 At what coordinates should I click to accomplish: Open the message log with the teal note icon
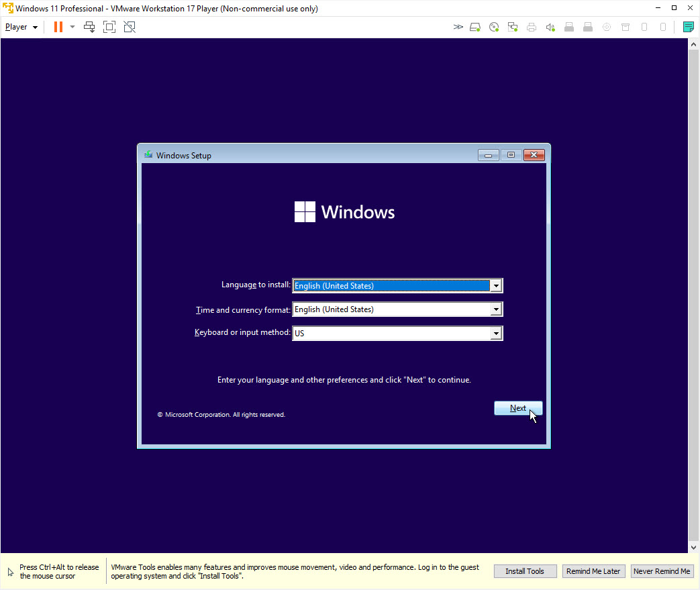coord(689,27)
